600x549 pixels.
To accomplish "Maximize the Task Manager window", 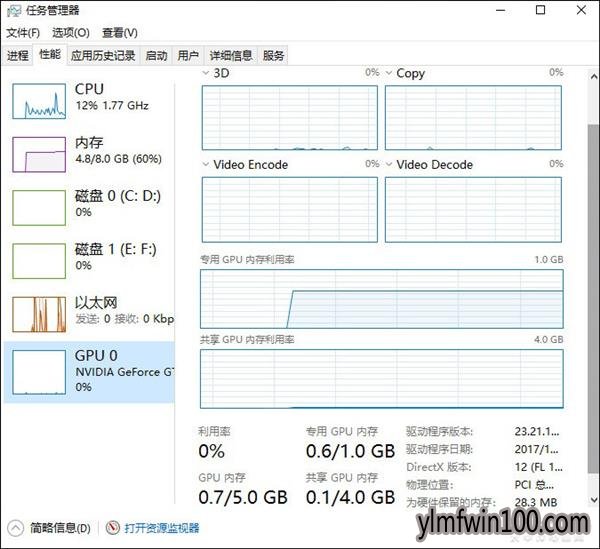I will point(540,10).
